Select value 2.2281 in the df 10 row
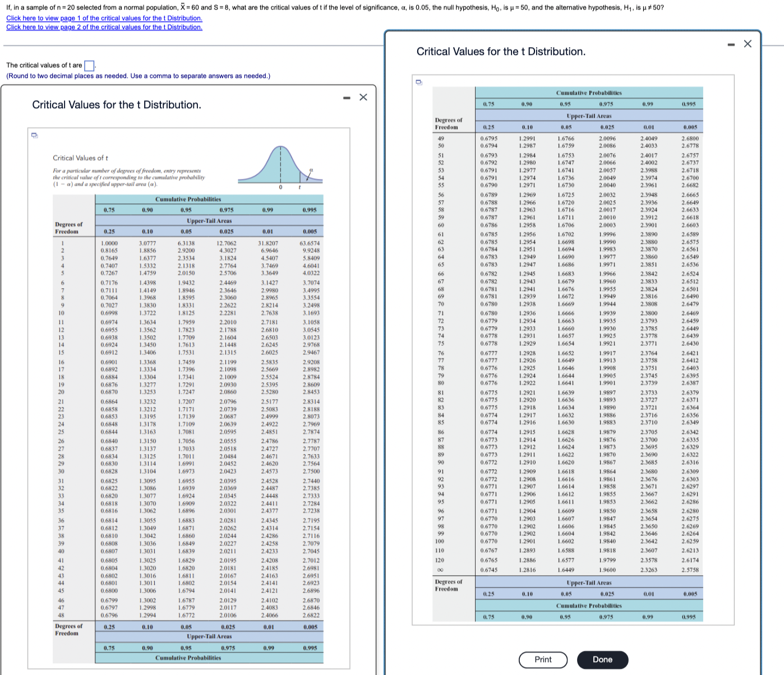 (228, 313)
